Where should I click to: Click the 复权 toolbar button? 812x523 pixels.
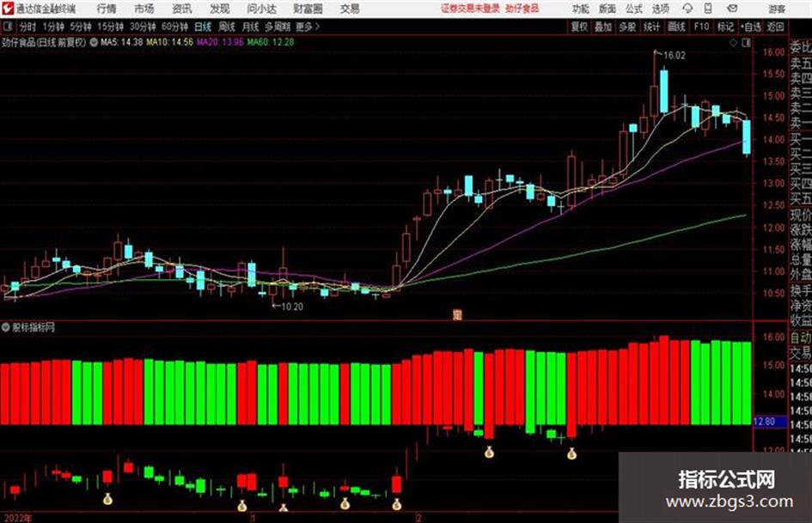[579, 27]
